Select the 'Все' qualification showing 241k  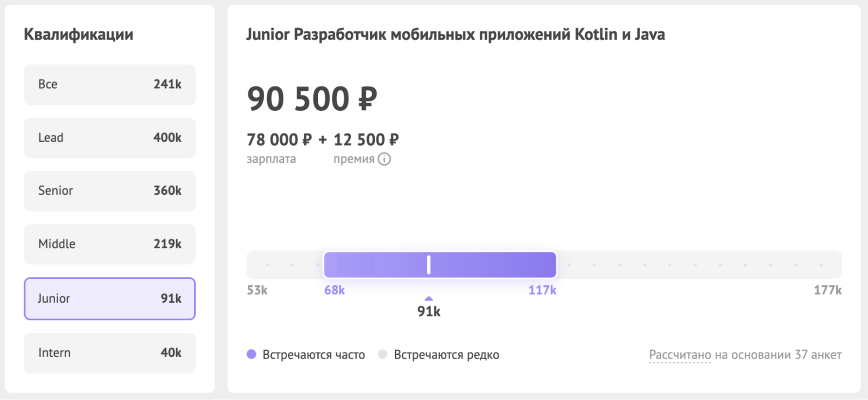point(109,85)
